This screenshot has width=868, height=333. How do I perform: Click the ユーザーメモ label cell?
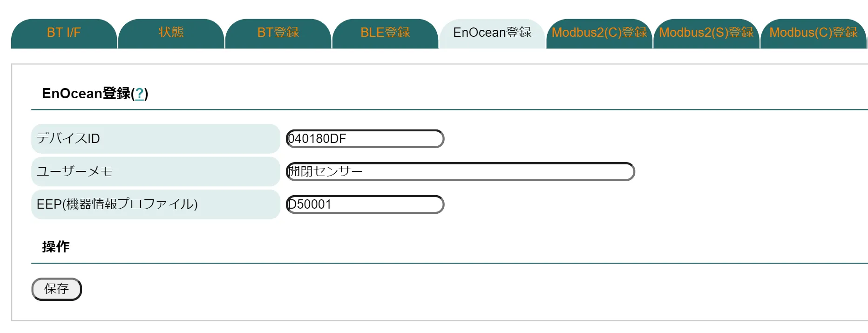click(156, 171)
